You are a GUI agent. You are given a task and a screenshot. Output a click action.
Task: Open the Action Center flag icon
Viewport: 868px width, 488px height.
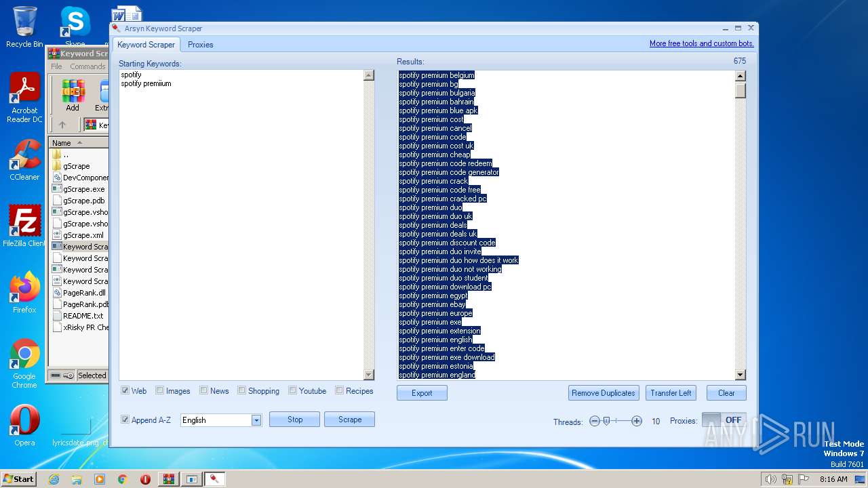click(x=804, y=479)
